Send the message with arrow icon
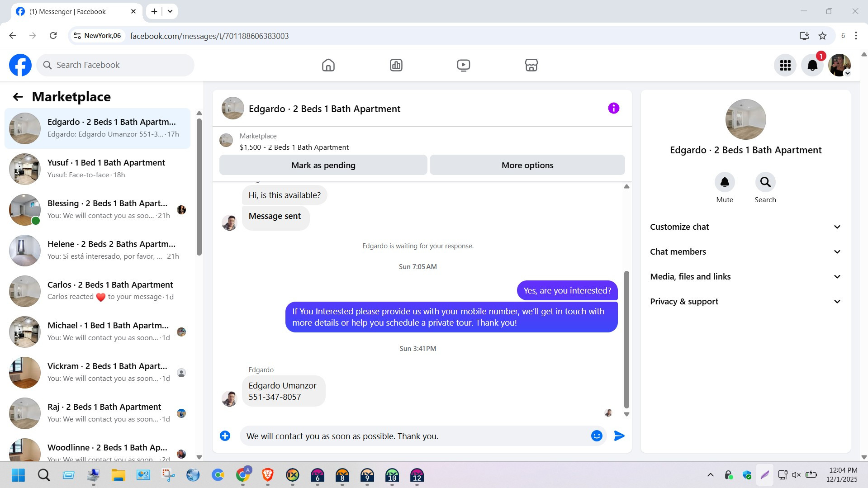Image resolution: width=868 pixels, height=488 pixels. [619, 436]
